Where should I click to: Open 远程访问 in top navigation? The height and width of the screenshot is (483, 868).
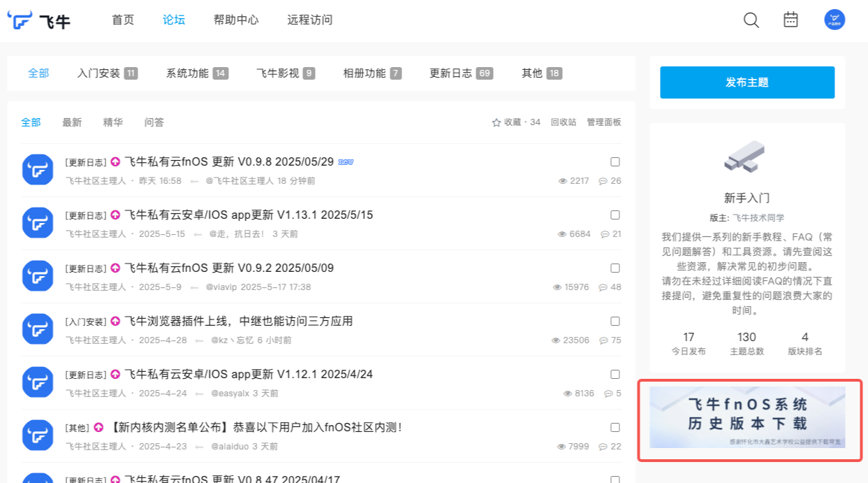309,20
